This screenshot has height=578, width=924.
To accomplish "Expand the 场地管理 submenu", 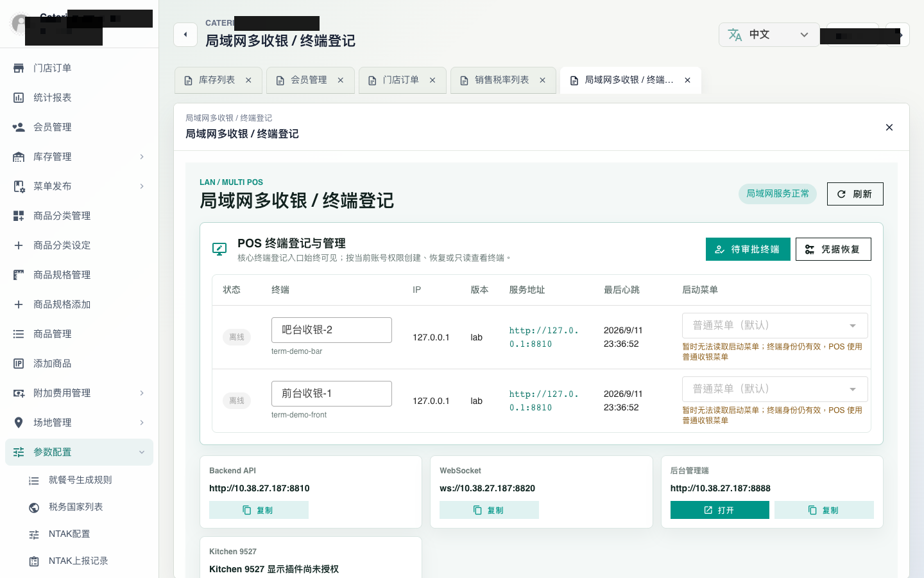I will click(142, 423).
